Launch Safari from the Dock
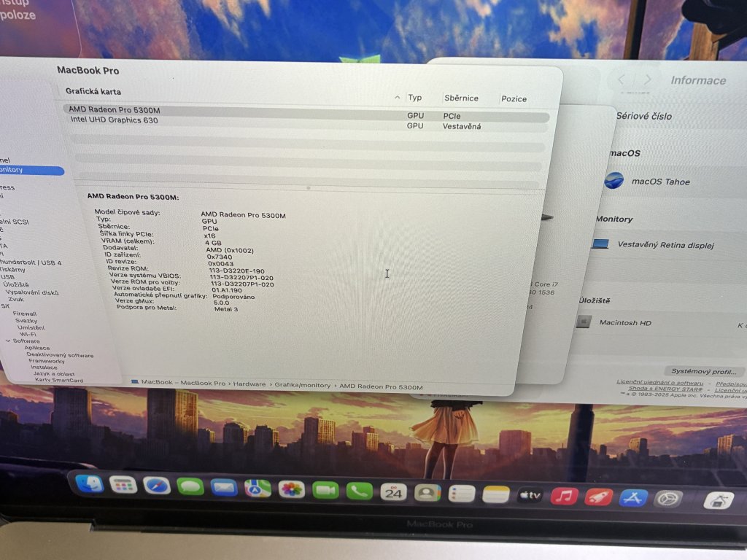Screen dimensions: 747x560 [x=157, y=486]
